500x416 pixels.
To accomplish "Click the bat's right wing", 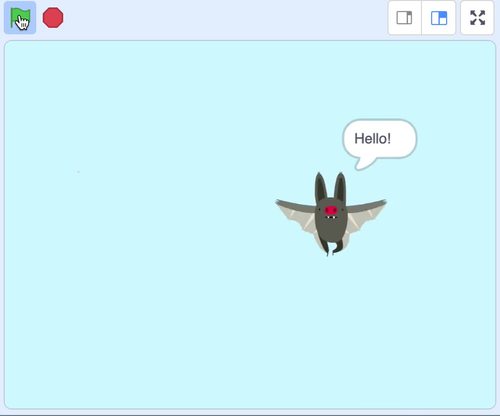I will (x=367, y=213).
